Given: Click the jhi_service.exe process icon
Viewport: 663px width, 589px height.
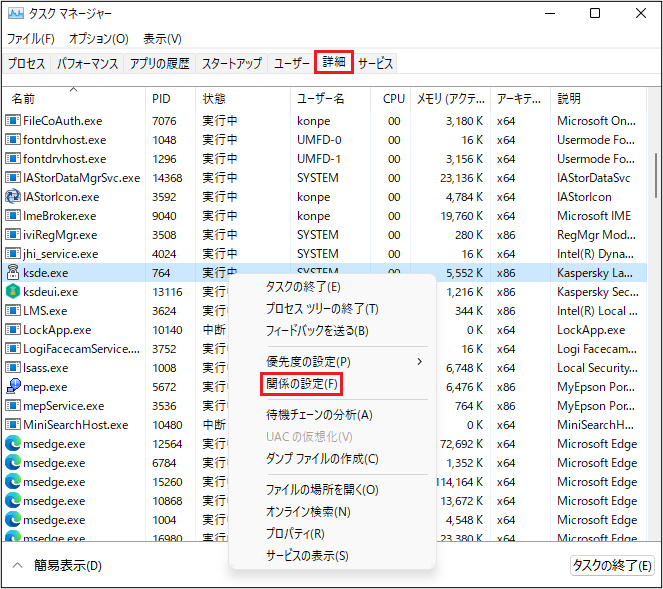Looking at the screenshot, I should pos(13,254).
